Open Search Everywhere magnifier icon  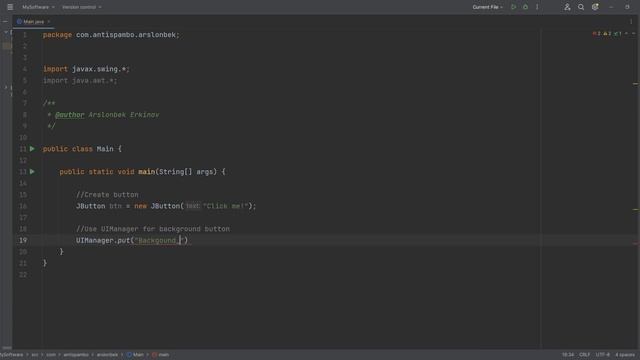pos(581,7)
